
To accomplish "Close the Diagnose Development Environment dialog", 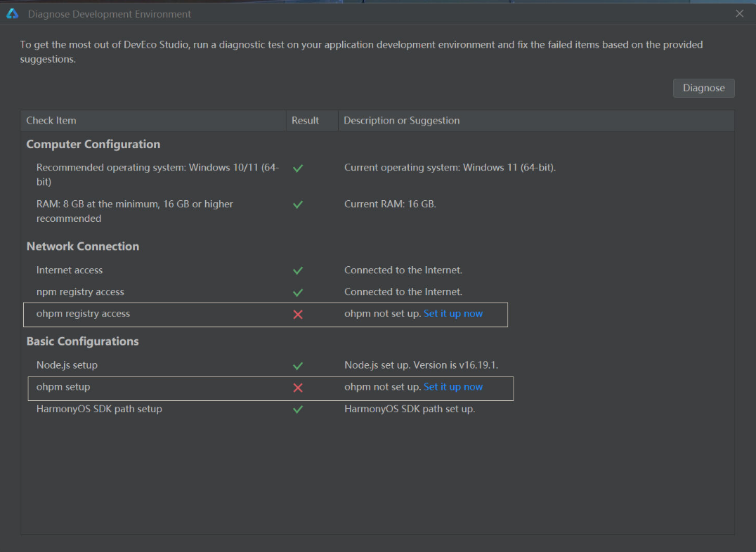I will tap(740, 13).
